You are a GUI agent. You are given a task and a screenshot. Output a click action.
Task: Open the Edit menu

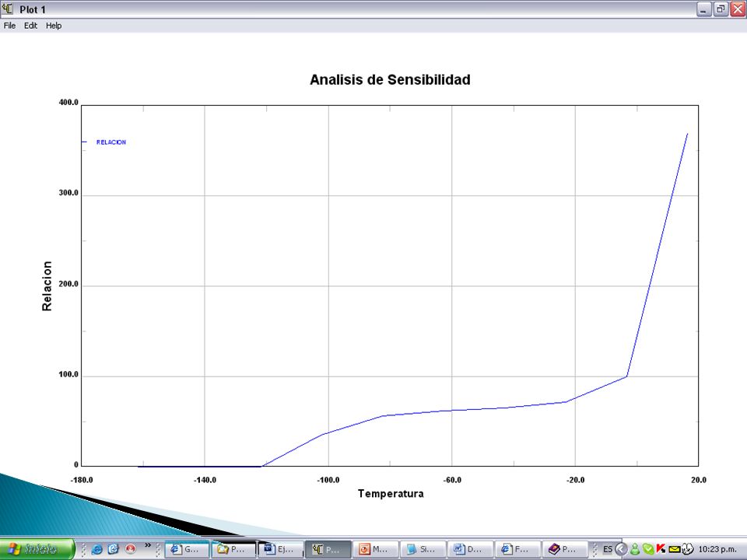[30, 26]
